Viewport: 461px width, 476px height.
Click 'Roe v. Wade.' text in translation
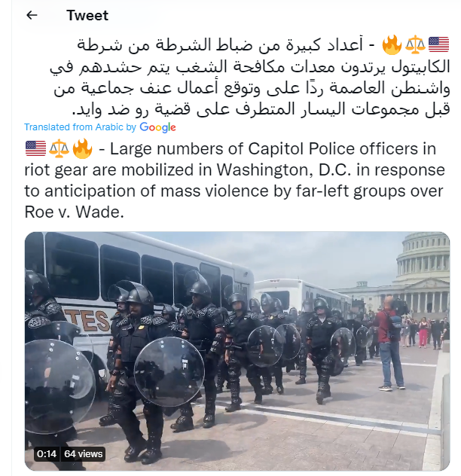coord(74,212)
